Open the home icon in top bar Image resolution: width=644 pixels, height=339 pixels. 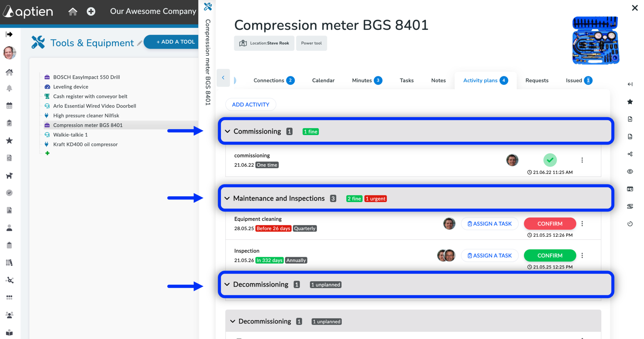pyautogui.click(x=73, y=12)
